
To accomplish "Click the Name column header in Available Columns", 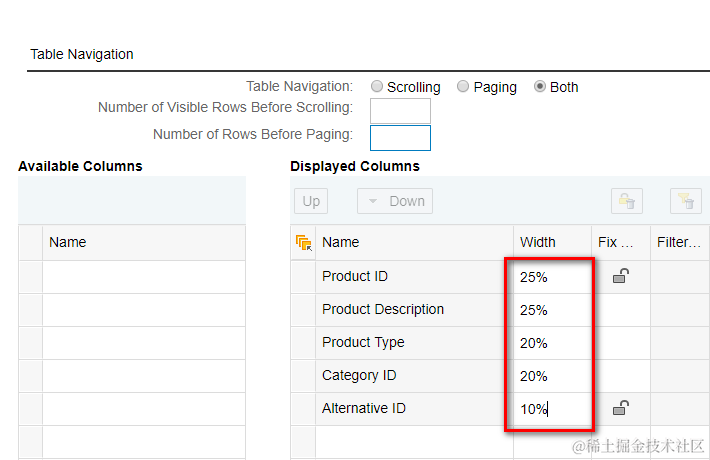I will point(68,242).
